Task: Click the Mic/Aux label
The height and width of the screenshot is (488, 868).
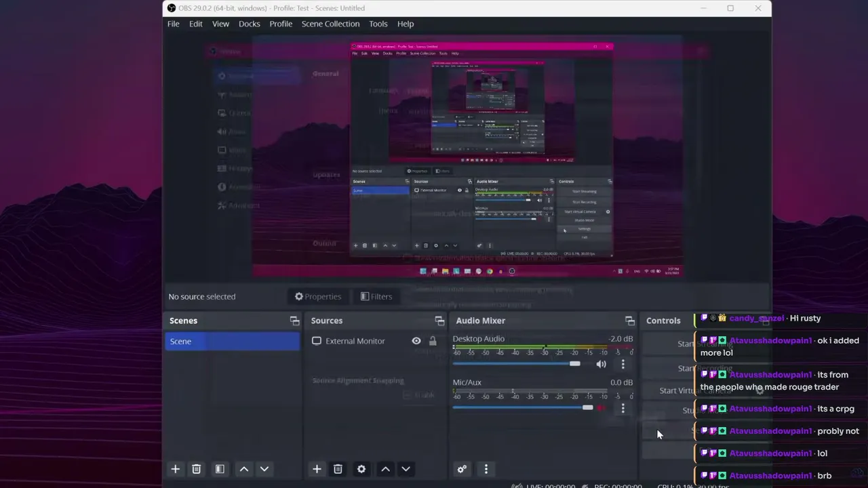Action: (x=467, y=382)
